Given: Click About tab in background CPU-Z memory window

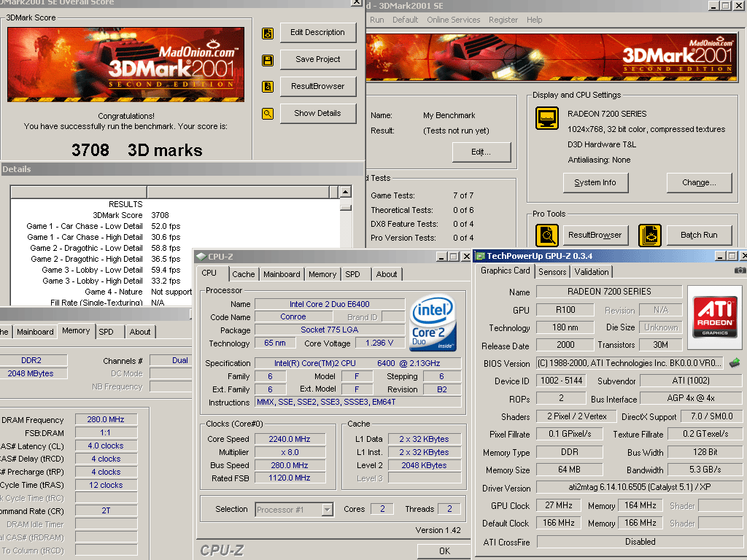Looking at the screenshot, I should pyautogui.click(x=140, y=332).
